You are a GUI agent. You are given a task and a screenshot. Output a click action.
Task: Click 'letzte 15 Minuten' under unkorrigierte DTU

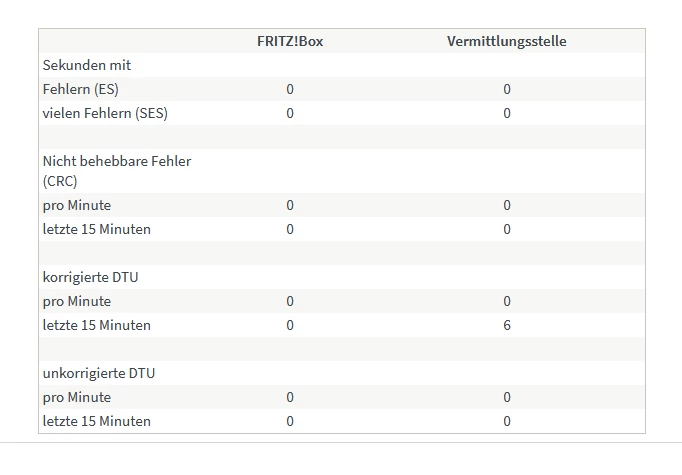(97, 421)
